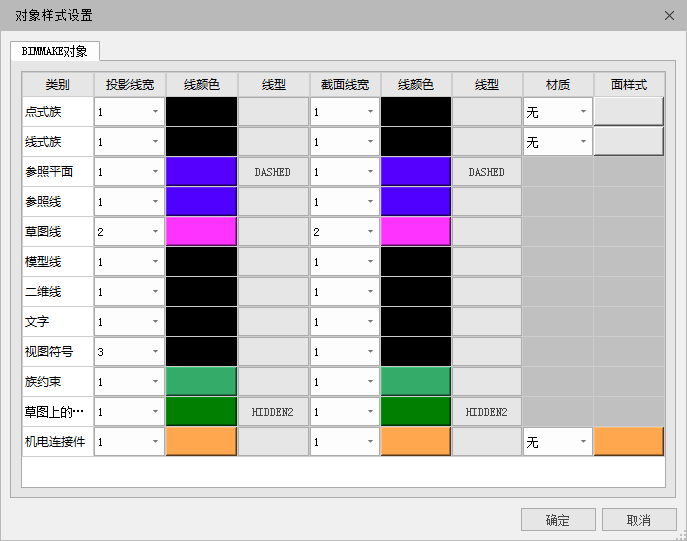Viewport: 687px width, 541px height.
Task: Pick section line color for 机电连接件
Action: 416,442
